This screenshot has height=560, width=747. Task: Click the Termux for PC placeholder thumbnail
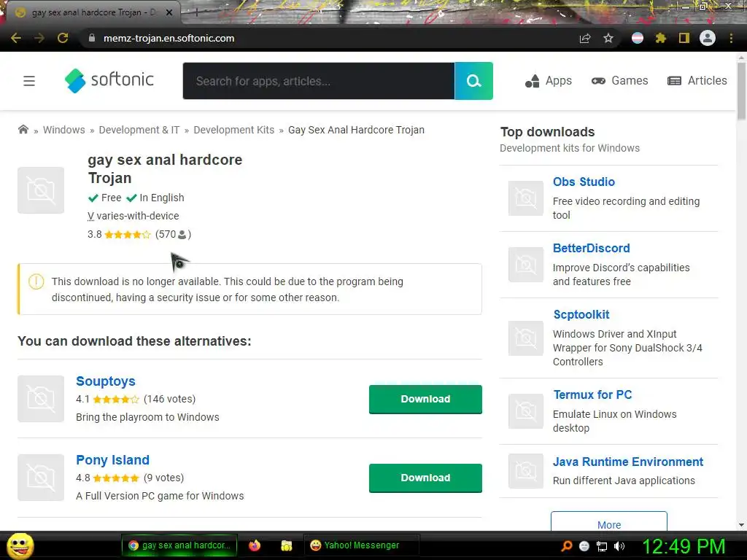(x=526, y=411)
